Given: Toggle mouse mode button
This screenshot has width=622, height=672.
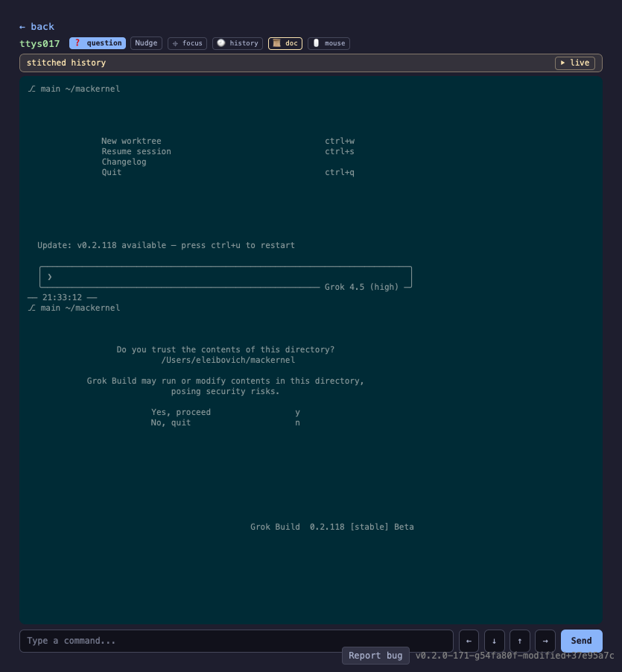Looking at the screenshot, I should pos(329,43).
